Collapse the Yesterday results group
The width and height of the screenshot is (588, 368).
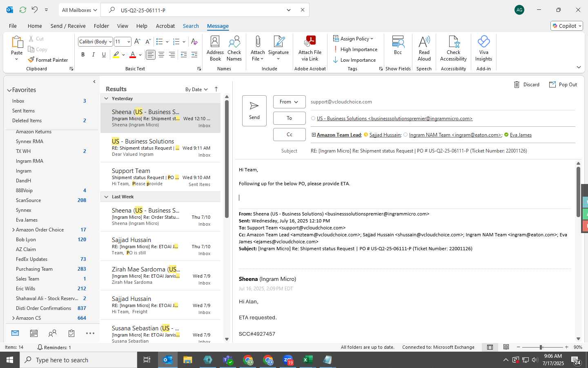(x=106, y=99)
